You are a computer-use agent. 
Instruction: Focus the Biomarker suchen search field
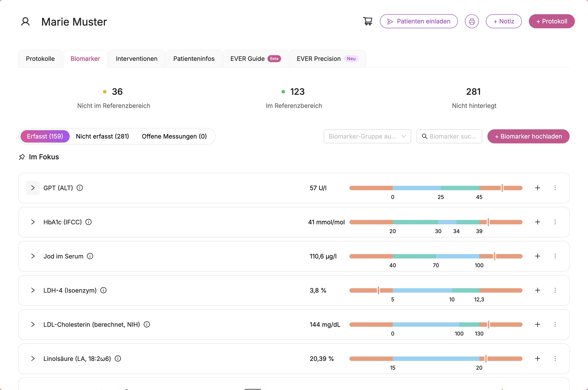449,136
